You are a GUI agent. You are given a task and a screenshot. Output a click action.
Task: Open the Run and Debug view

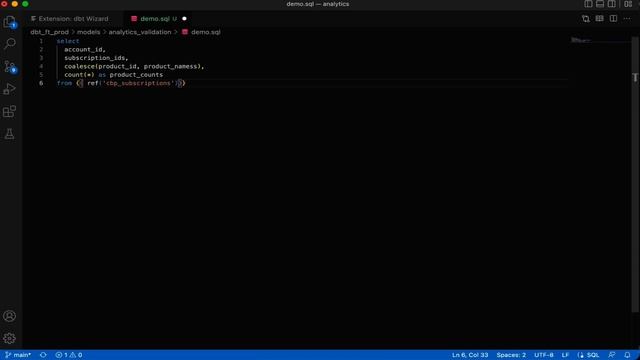pyautogui.click(x=9, y=89)
